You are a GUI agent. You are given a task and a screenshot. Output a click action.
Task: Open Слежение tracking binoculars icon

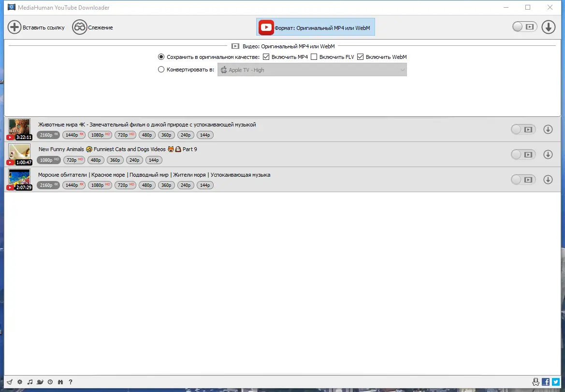click(x=80, y=28)
